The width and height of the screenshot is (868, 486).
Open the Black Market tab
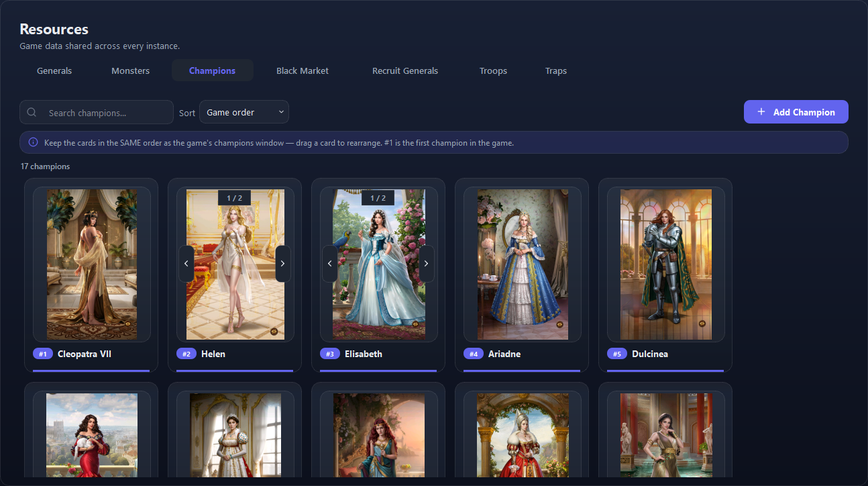tap(303, 70)
